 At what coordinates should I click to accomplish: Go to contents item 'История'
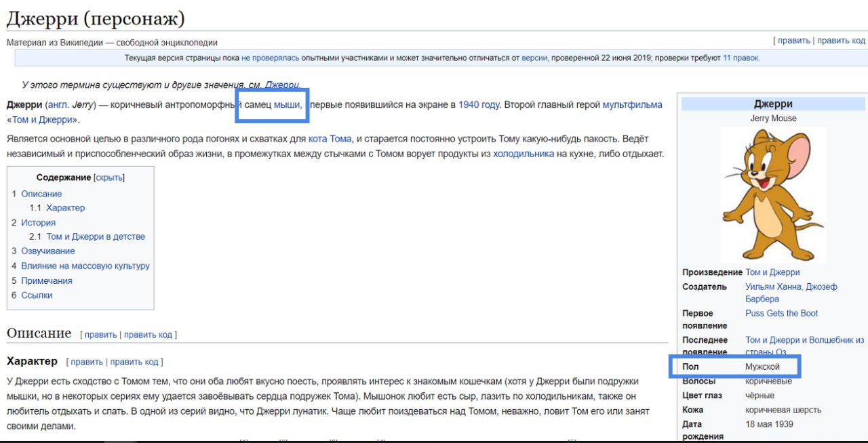[38, 223]
